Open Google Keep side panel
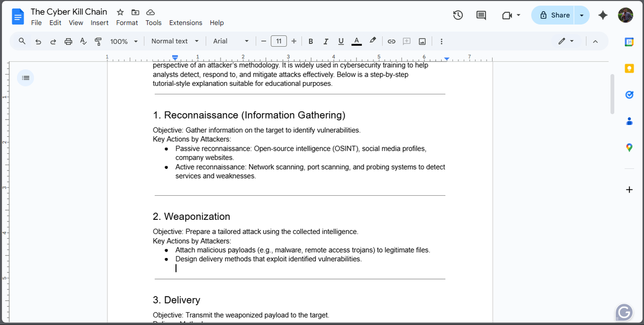This screenshot has width=644, height=325. [x=629, y=68]
